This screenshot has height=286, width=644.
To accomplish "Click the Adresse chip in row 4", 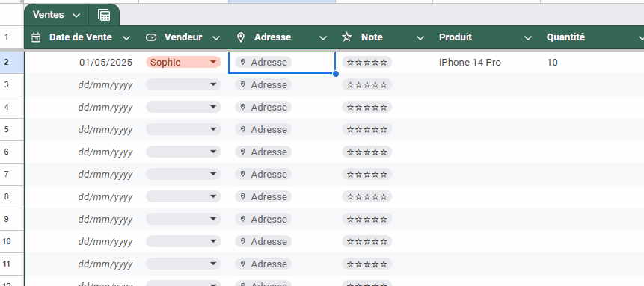I will click(263, 107).
